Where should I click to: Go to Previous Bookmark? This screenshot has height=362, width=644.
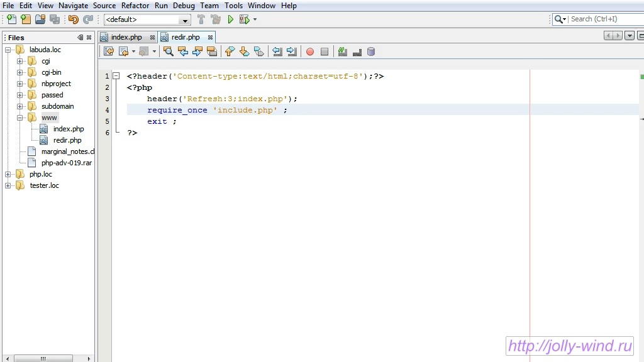pyautogui.click(x=230, y=52)
